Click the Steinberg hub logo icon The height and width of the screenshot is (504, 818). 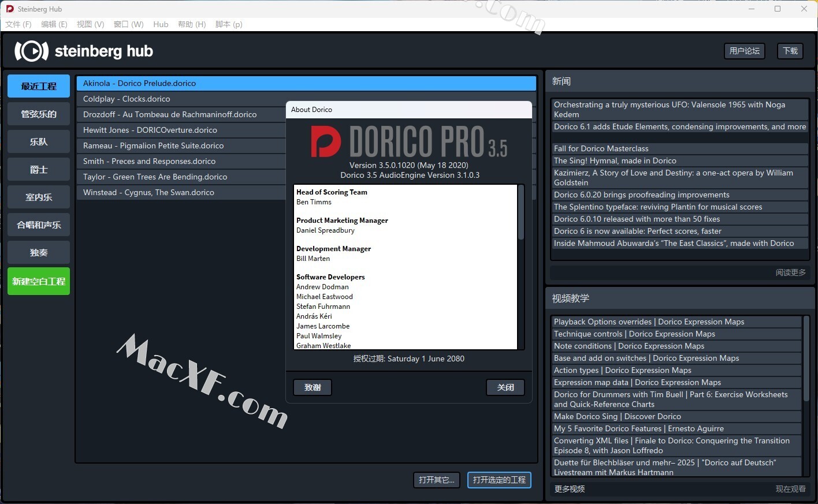[x=31, y=51]
